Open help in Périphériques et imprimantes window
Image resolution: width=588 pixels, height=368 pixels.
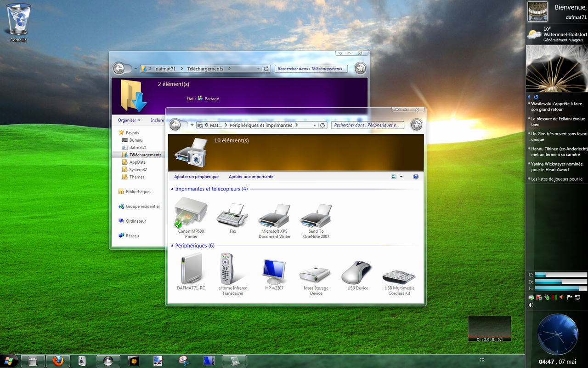[x=416, y=177]
